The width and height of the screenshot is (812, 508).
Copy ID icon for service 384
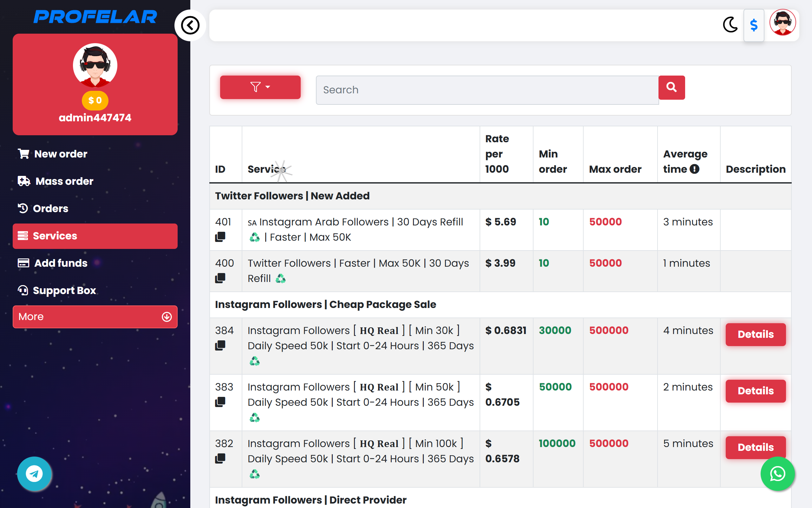(220, 345)
